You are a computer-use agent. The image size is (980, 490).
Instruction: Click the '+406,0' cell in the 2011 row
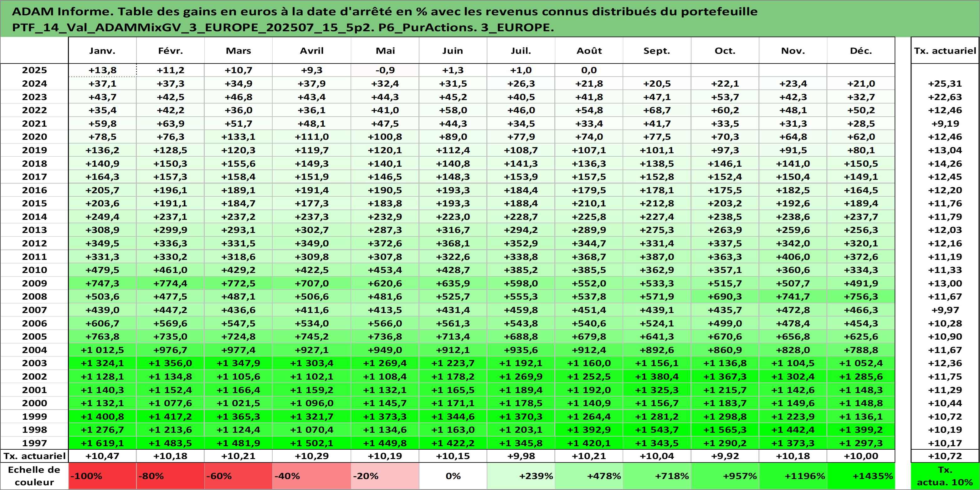(x=793, y=257)
